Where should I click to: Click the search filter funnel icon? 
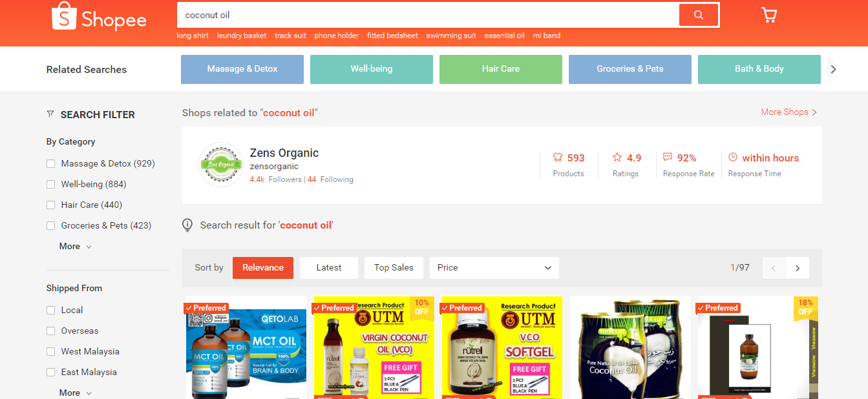(50, 114)
